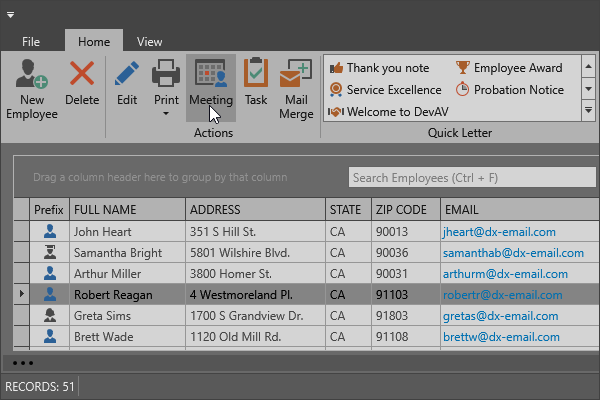Click the Meeting calendar icon
600x400 pixels.
click(x=211, y=75)
